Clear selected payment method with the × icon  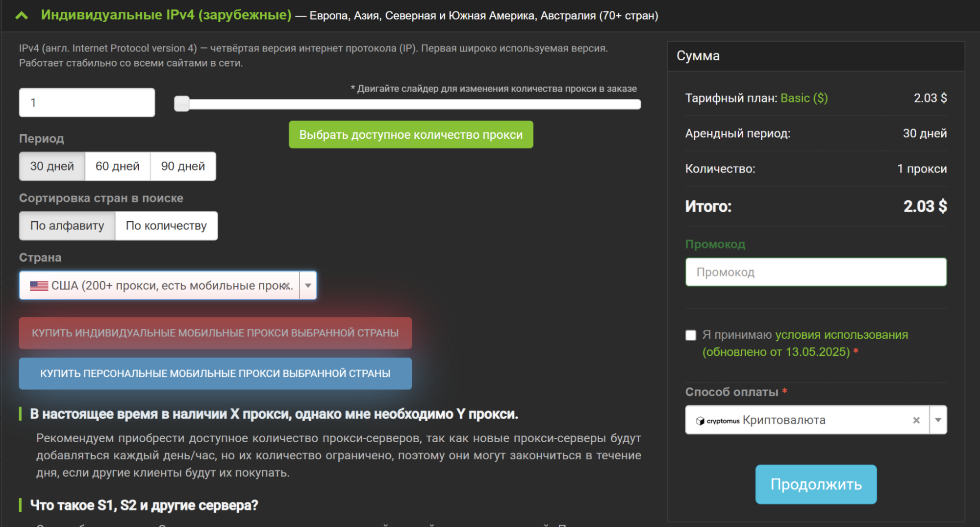tap(916, 420)
